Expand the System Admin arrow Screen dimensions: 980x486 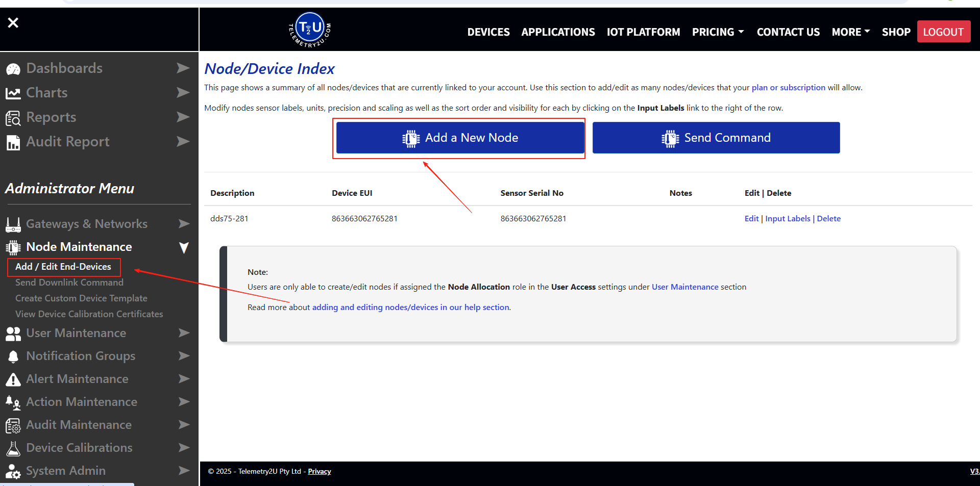[184, 470]
